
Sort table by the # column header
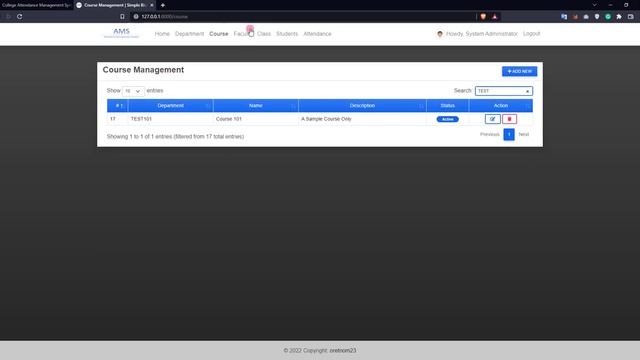(118, 105)
